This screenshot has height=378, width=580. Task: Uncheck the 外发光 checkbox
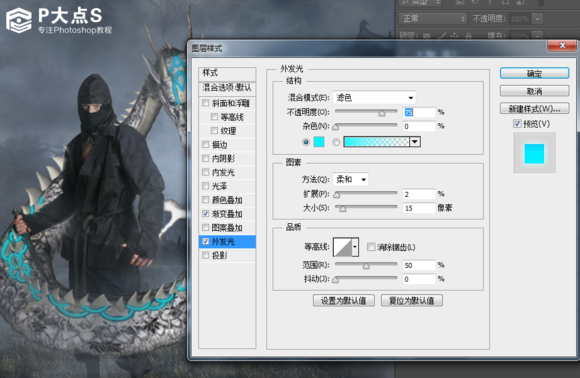pos(206,242)
